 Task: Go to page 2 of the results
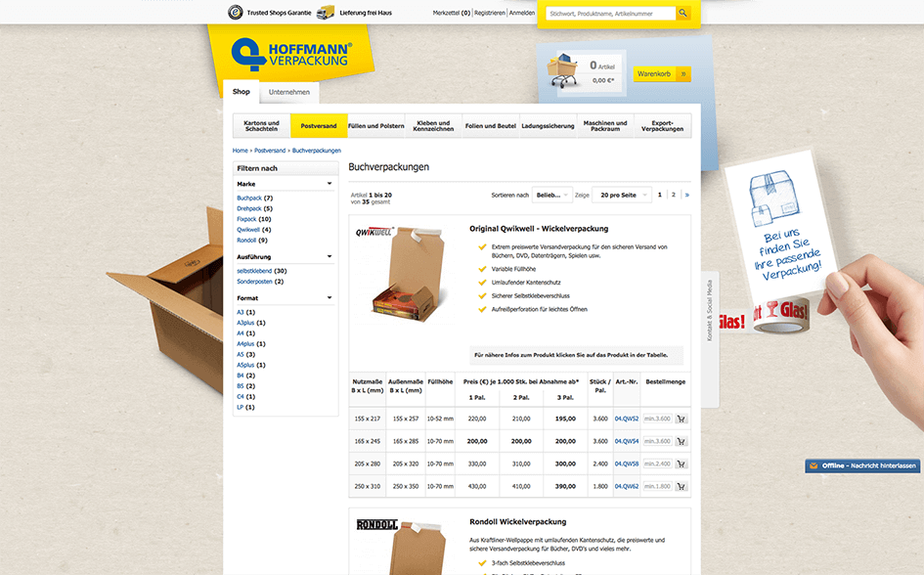coord(673,195)
